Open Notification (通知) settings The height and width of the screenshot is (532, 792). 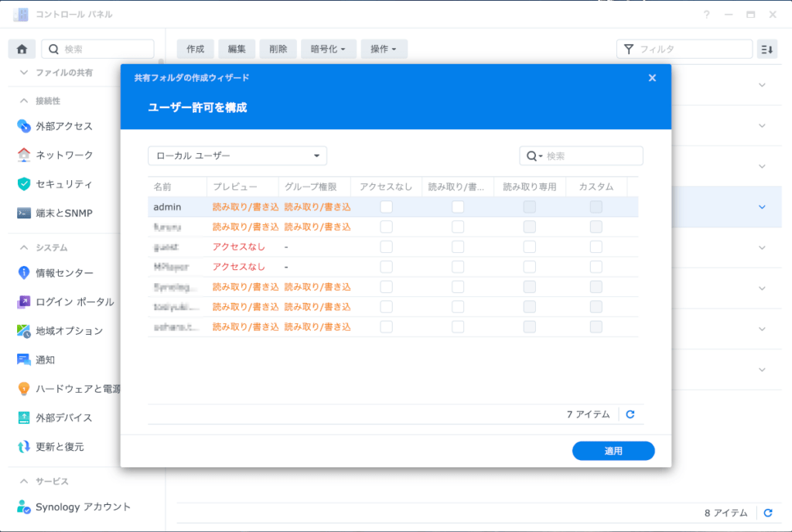pos(36,360)
